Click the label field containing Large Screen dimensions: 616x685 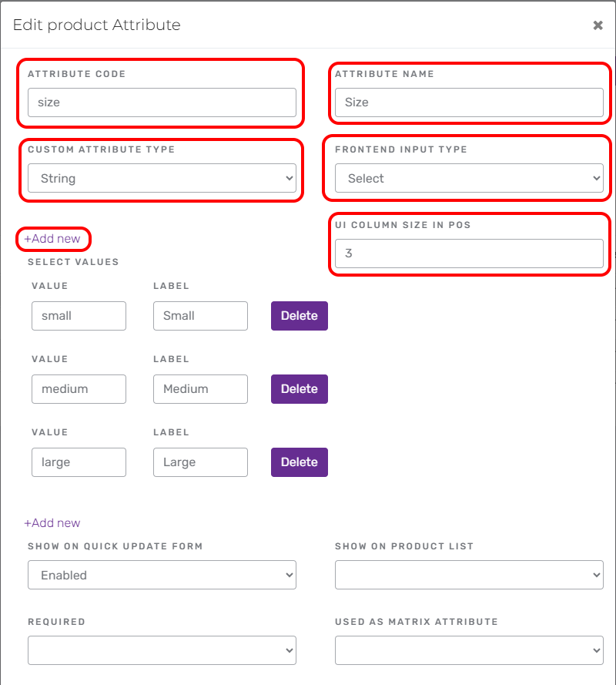pyautogui.click(x=200, y=462)
